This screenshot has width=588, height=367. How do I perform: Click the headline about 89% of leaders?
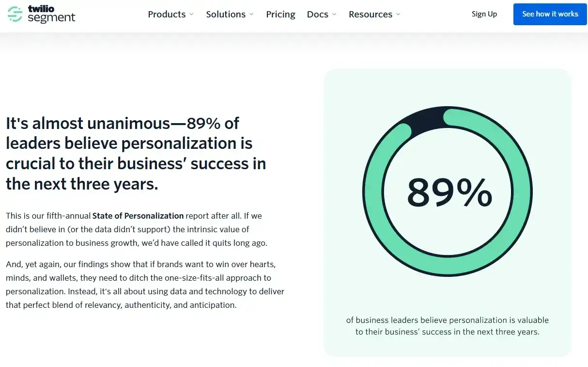136,153
